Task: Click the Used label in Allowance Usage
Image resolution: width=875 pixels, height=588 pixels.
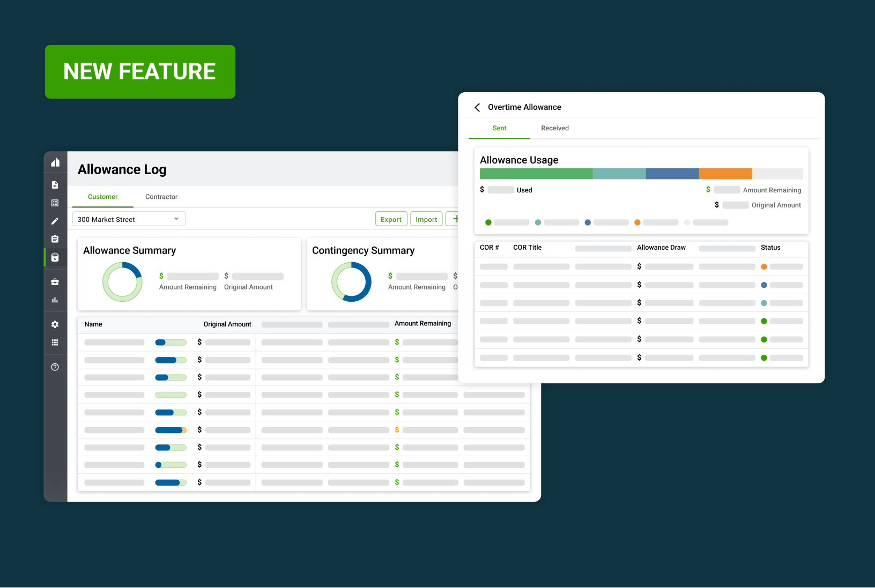Action: click(524, 190)
